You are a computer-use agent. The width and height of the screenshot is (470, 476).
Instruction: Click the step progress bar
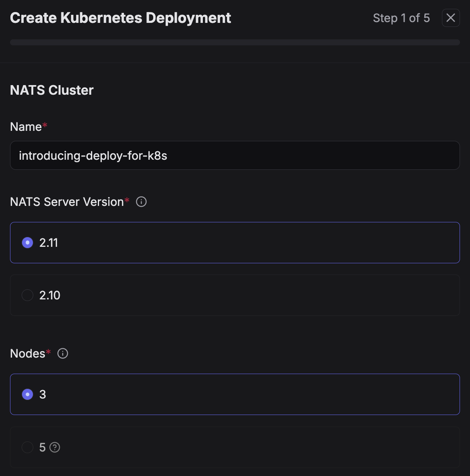(235, 42)
